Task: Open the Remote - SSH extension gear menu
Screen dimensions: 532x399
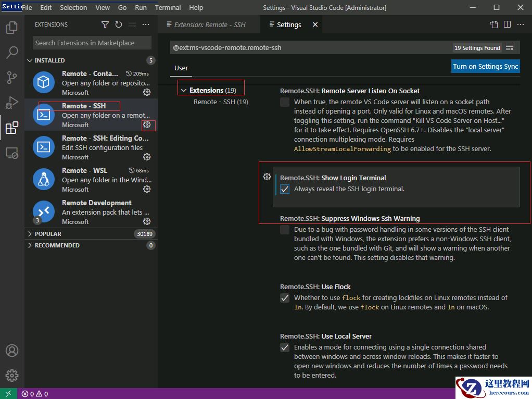Action: pyautogui.click(x=147, y=125)
